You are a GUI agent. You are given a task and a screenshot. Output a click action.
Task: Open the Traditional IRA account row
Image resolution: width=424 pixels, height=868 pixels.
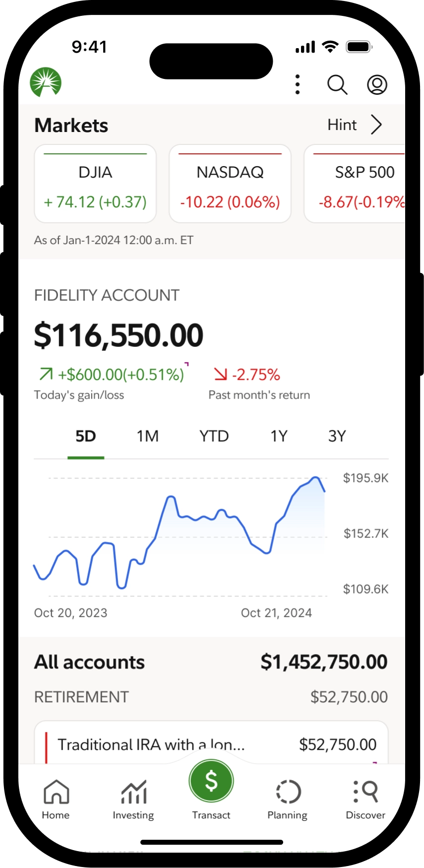point(211,744)
